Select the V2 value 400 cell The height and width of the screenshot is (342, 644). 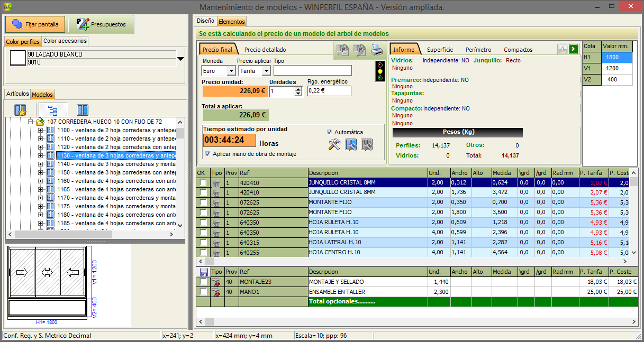(x=616, y=79)
